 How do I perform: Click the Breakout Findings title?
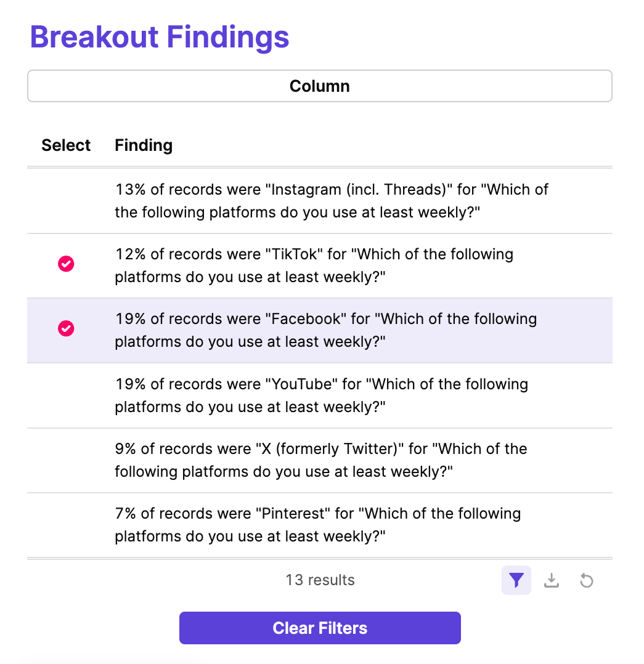pyautogui.click(x=160, y=37)
